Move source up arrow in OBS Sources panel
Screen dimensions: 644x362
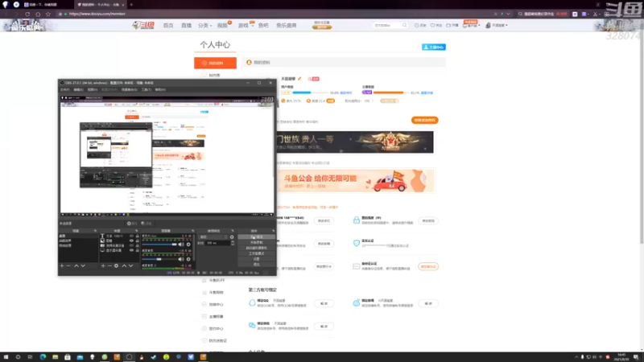124,266
